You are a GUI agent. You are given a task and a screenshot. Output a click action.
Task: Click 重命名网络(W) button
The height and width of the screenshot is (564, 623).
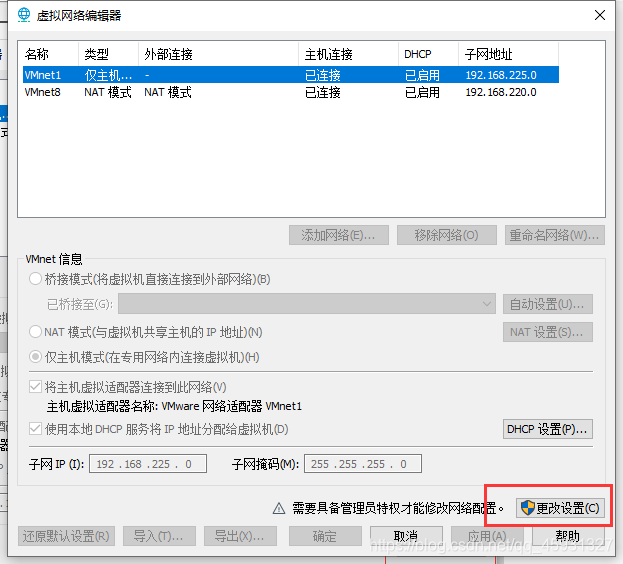555,235
